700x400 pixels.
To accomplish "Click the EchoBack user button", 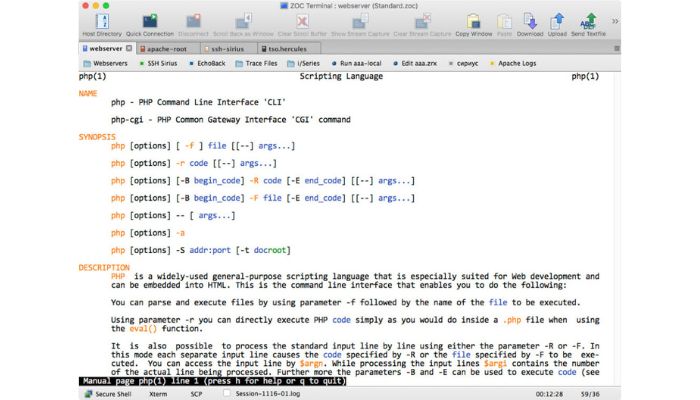I will [207, 63].
